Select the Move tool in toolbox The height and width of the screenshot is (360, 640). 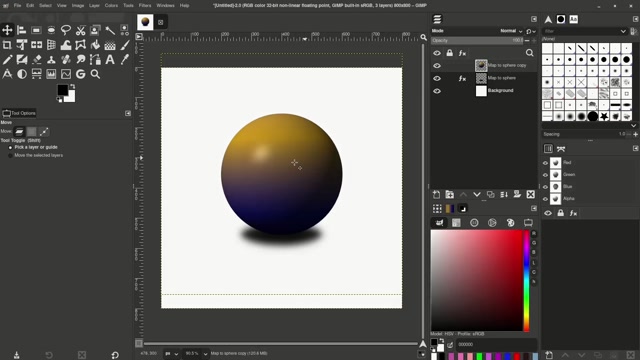click(7, 30)
